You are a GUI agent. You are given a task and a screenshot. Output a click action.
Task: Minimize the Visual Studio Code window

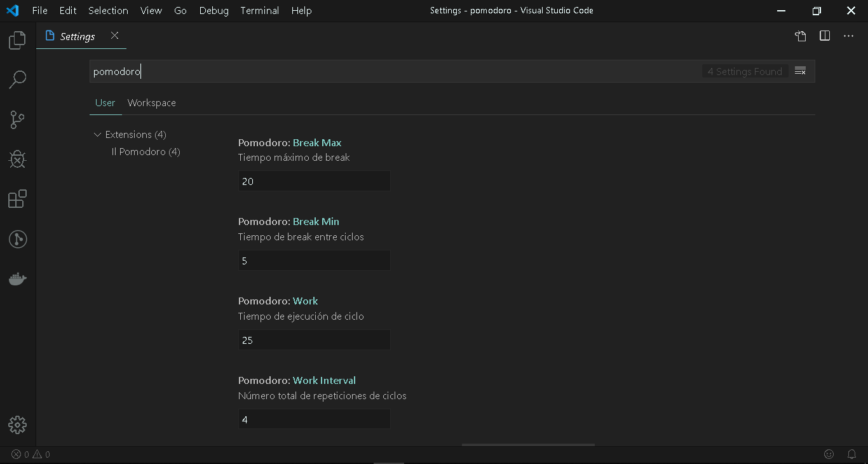[782, 10]
